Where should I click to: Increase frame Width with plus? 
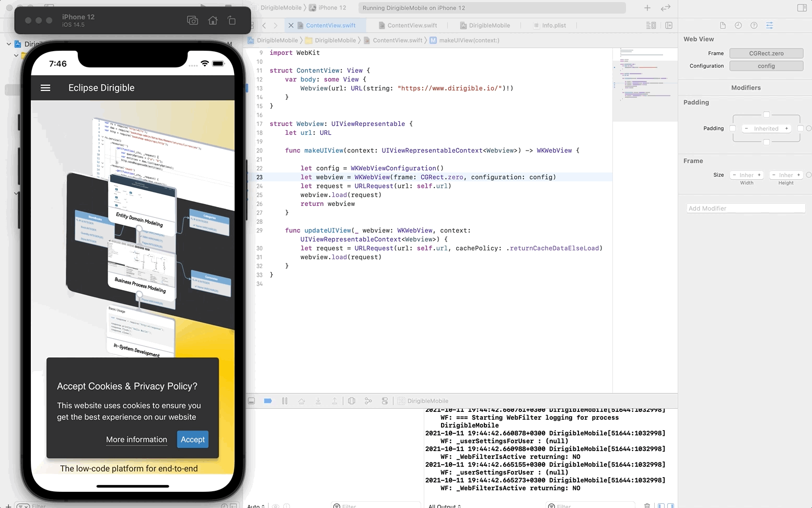[759, 175]
